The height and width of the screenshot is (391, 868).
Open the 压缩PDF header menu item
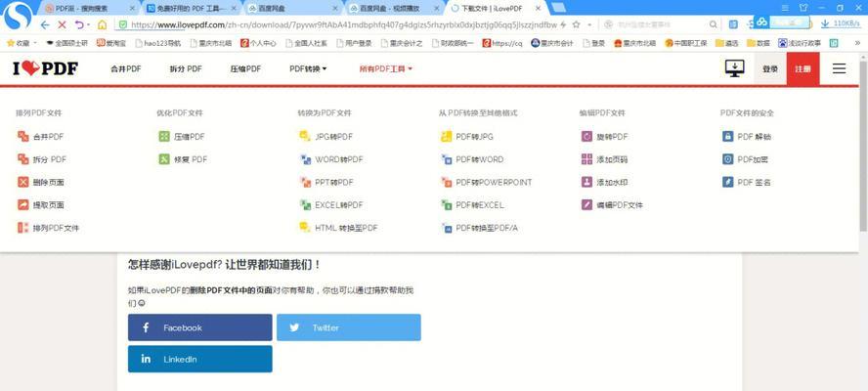tap(245, 68)
